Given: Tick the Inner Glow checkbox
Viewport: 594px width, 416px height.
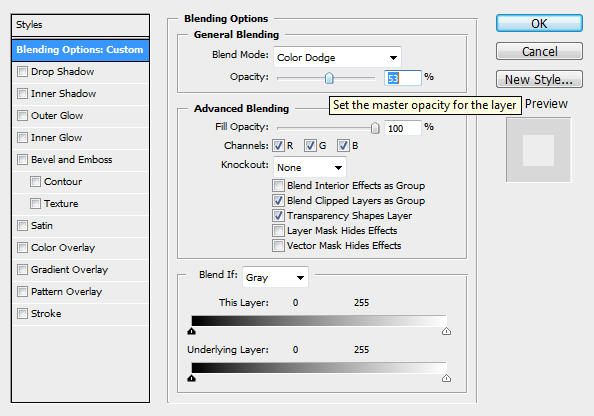Looking at the screenshot, I should [x=22, y=138].
